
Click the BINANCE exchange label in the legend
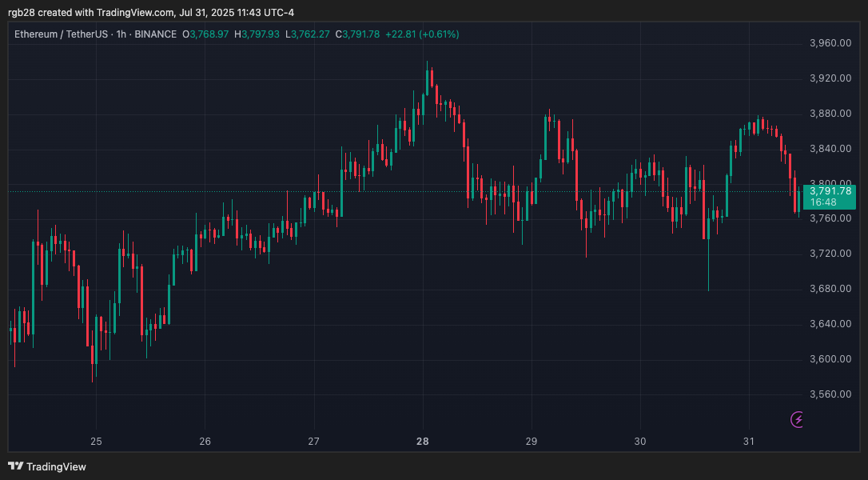coord(155,34)
